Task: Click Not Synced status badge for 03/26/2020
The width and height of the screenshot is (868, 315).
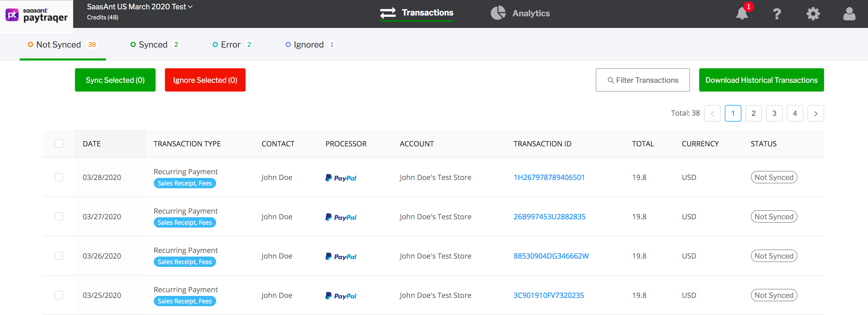Action: 774,256
